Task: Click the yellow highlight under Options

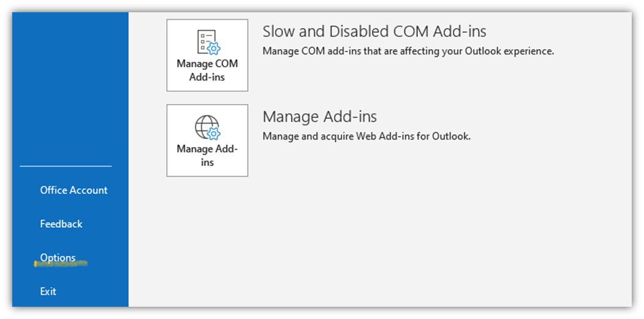Action: [61, 264]
